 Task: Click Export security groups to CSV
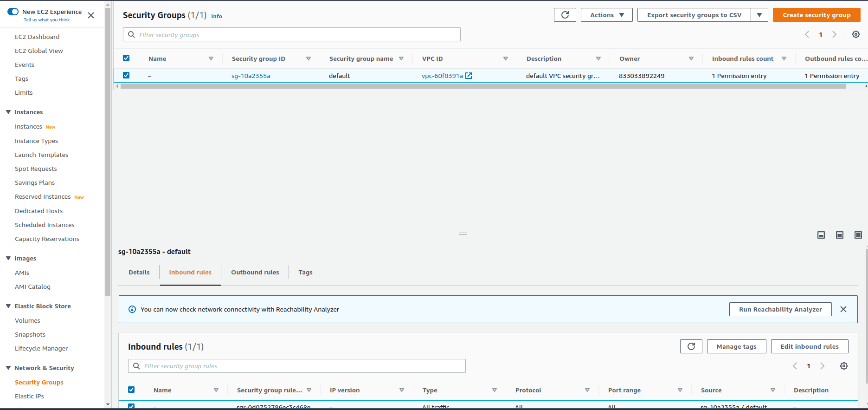694,15
